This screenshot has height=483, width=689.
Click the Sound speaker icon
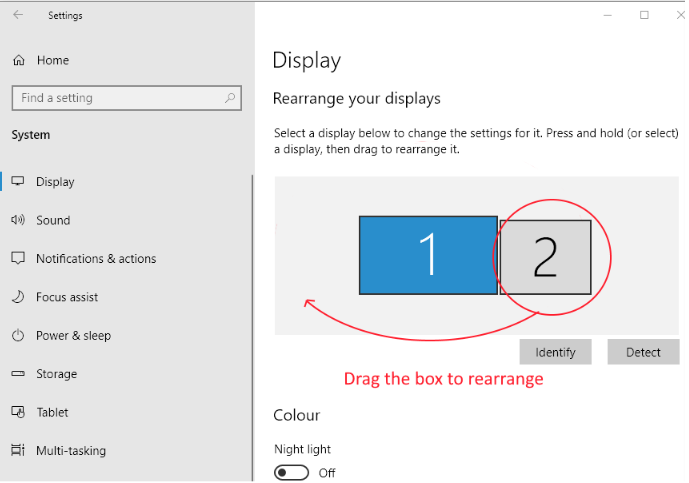tap(18, 220)
